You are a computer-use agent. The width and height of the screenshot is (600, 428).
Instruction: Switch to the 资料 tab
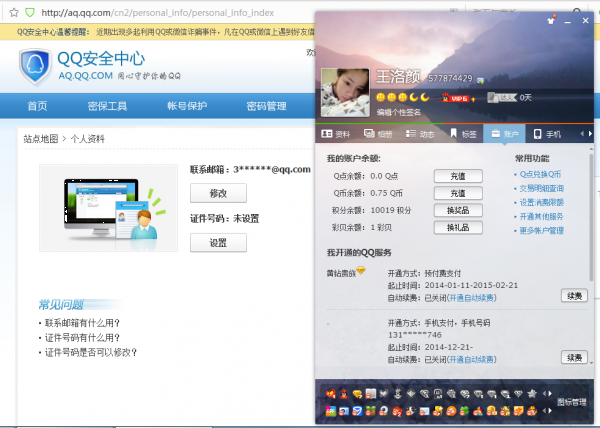click(x=336, y=134)
